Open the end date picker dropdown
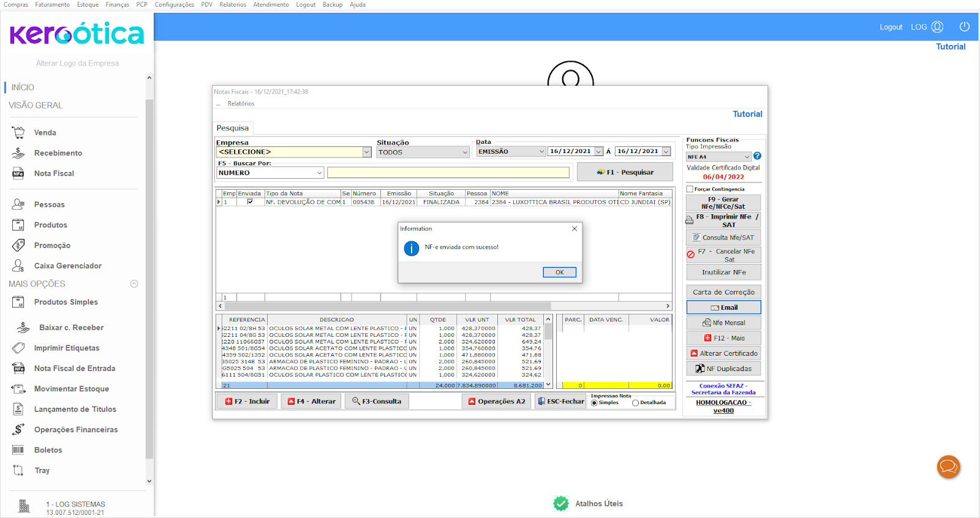Image resolution: width=980 pixels, height=518 pixels. coord(666,151)
